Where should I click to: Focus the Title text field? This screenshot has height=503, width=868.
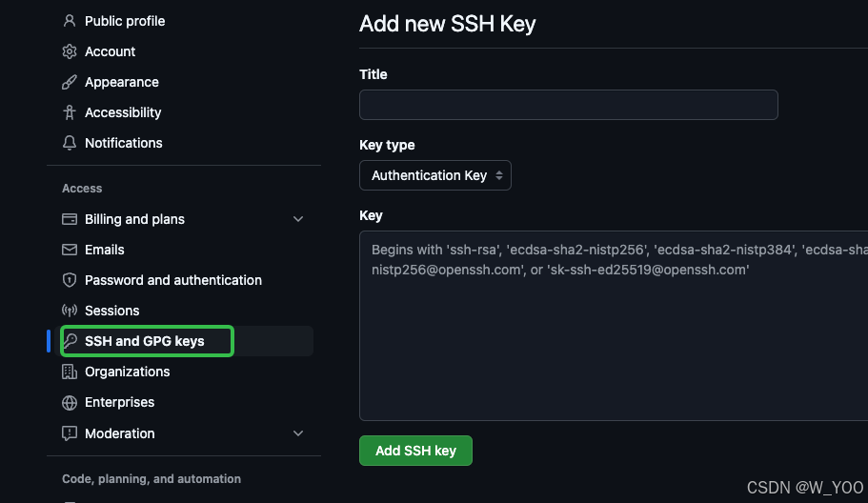(x=568, y=105)
